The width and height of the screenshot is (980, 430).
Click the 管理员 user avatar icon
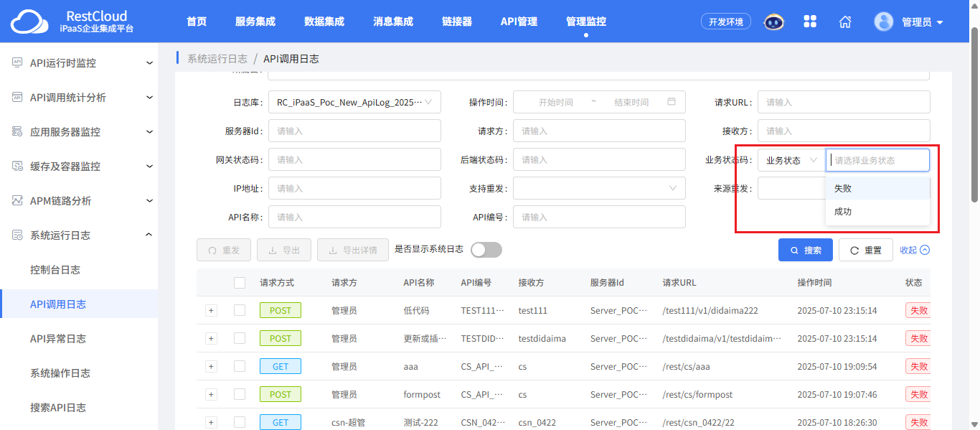(x=884, y=22)
